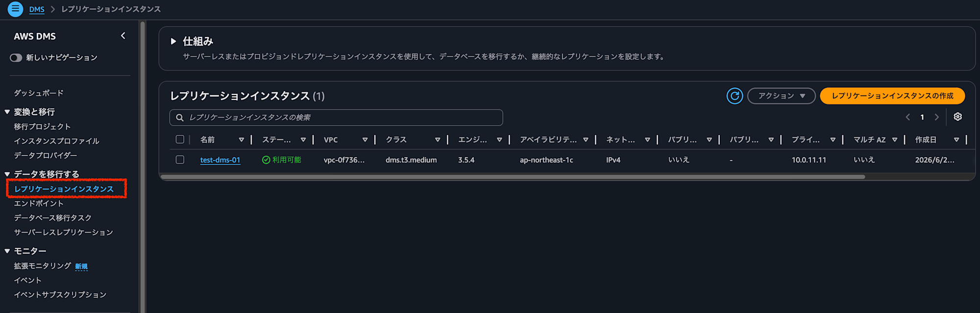The width and height of the screenshot is (980, 313).
Task: Sort by クラス column arrow
Action: click(438, 140)
